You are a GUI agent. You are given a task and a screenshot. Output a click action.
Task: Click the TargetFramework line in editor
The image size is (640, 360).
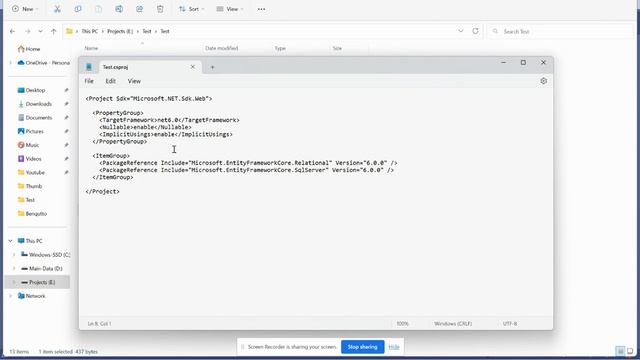(x=169, y=120)
